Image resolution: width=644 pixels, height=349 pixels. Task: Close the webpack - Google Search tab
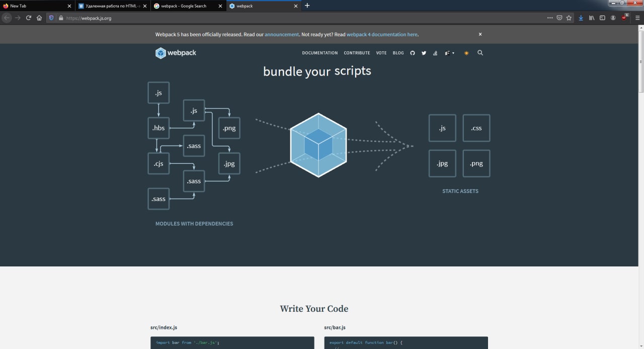[220, 6]
